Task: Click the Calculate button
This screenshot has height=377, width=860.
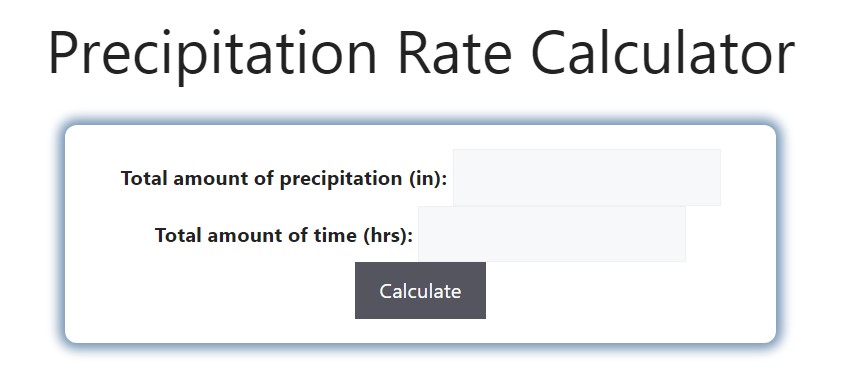Action: (420, 290)
